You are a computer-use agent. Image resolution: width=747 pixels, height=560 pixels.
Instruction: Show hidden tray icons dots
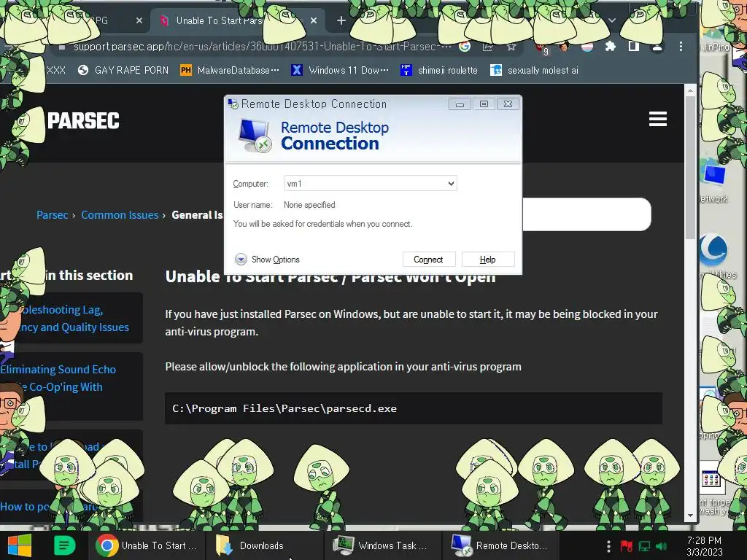coord(608,546)
